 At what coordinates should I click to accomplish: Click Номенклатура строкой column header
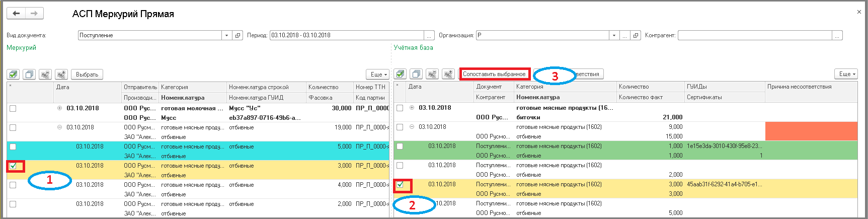tap(267, 87)
